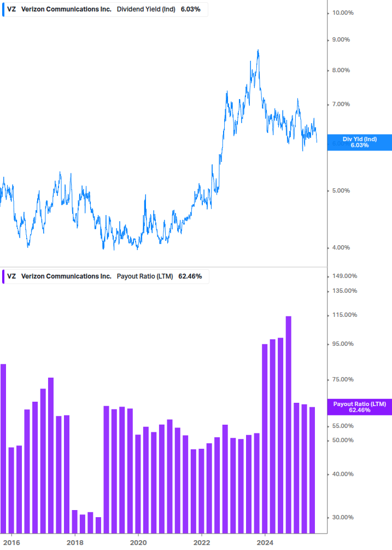The height and width of the screenshot is (550, 392).
Task: Click the 50.00% payout axis label
Action: (343, 440)
